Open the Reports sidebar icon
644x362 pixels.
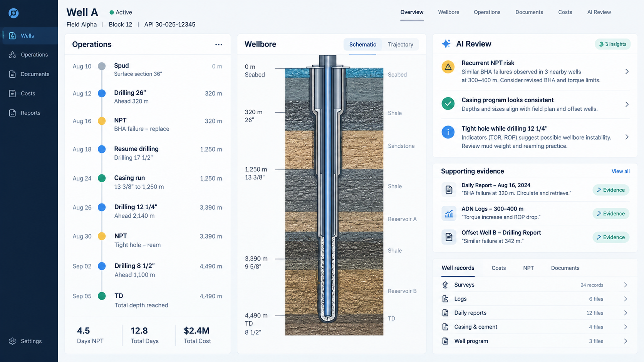click(x=12, y=113)
